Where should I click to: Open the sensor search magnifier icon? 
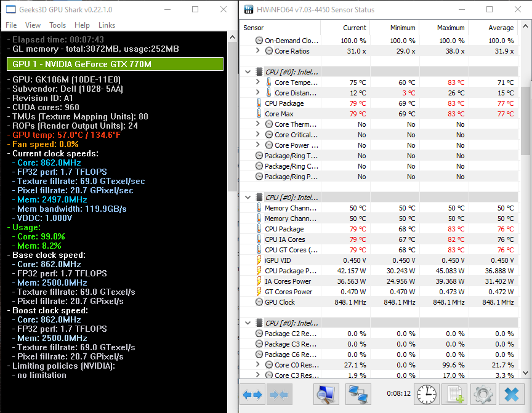326,395
